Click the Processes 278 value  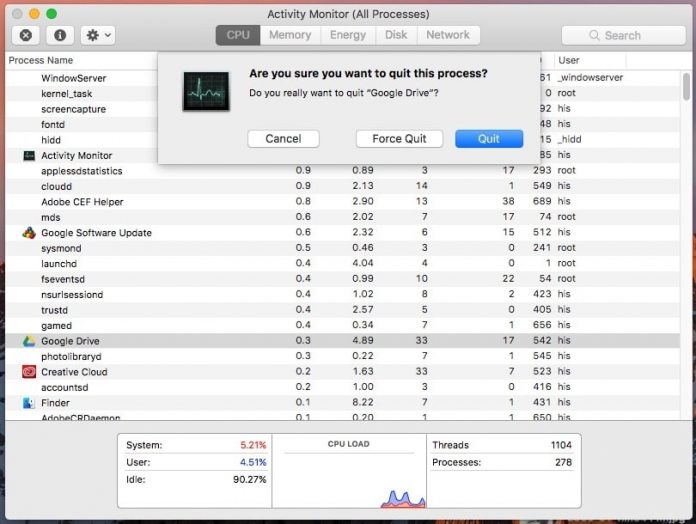563,462
